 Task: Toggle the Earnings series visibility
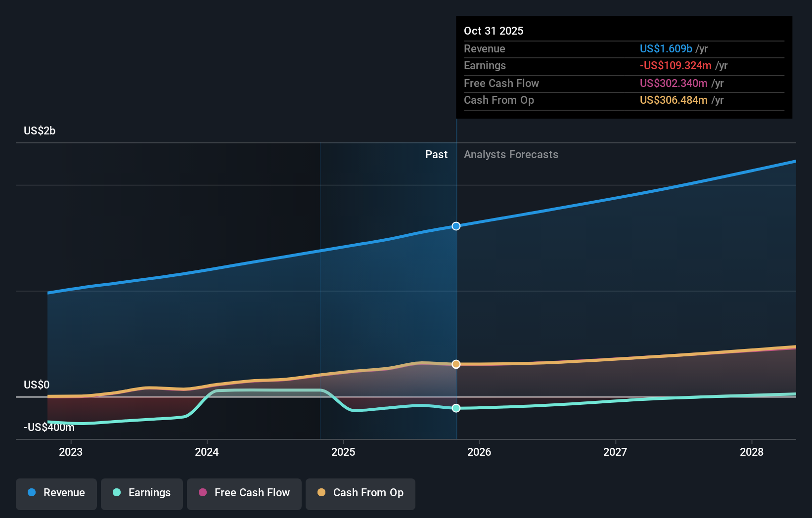tap(141, 493)
